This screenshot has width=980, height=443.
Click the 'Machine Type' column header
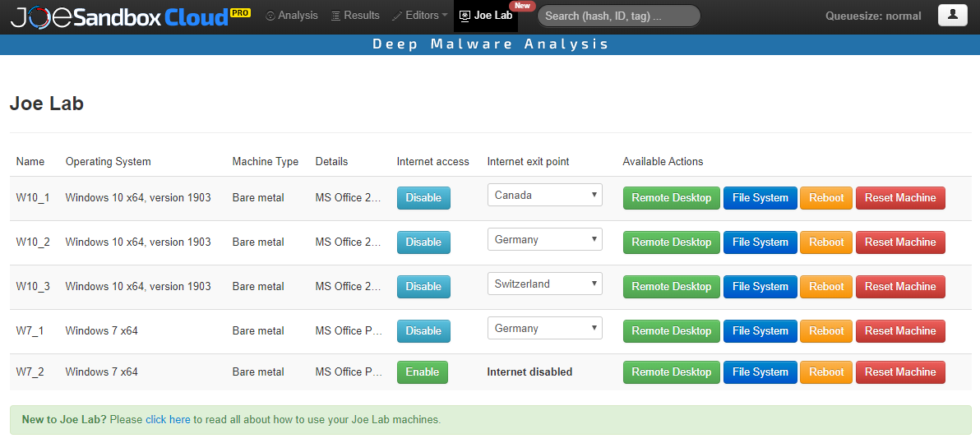[266, 162]
